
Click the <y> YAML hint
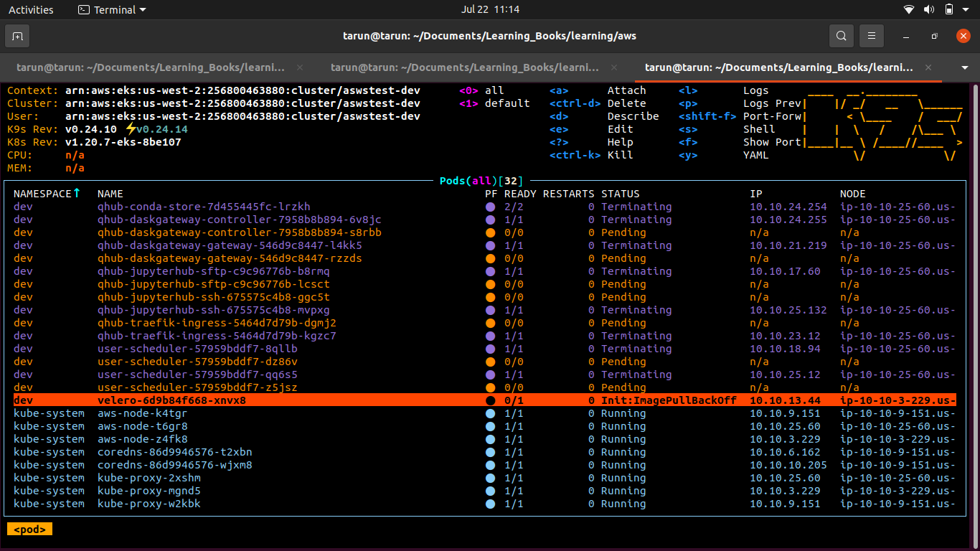[x=723, y=155]
